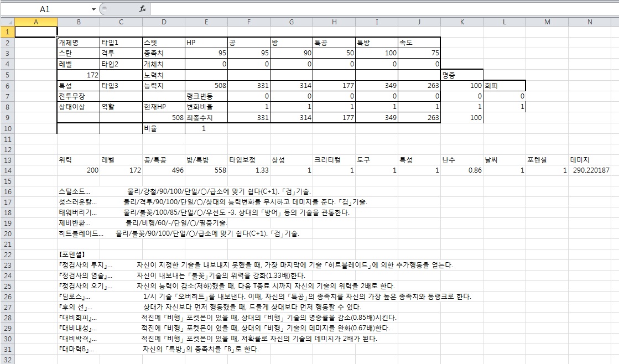Click the cell containing 개체명
This screenshot has height=364, width=619.
(78, 43)
